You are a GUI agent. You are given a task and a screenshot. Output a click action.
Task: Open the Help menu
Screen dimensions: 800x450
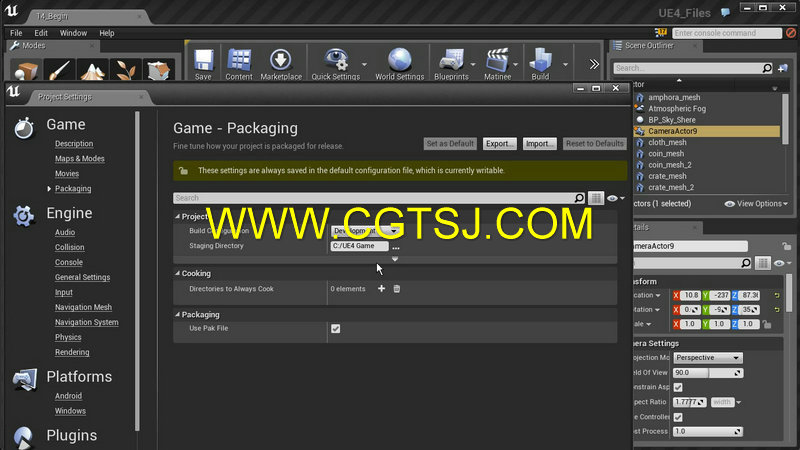point(107,33)
